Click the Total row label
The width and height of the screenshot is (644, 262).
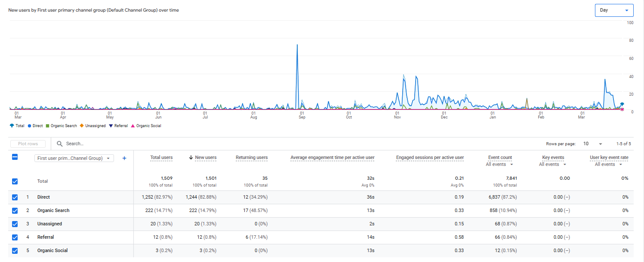(43, 181)
